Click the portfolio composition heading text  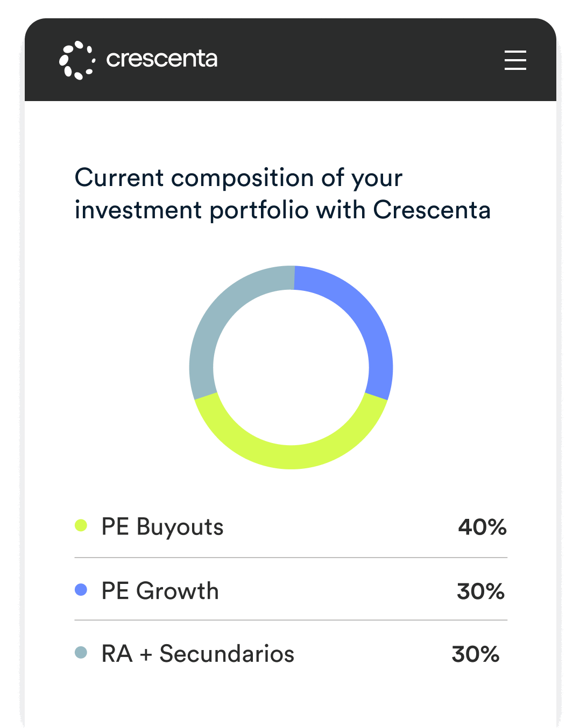pyautogui.click(x=282, y=194)
